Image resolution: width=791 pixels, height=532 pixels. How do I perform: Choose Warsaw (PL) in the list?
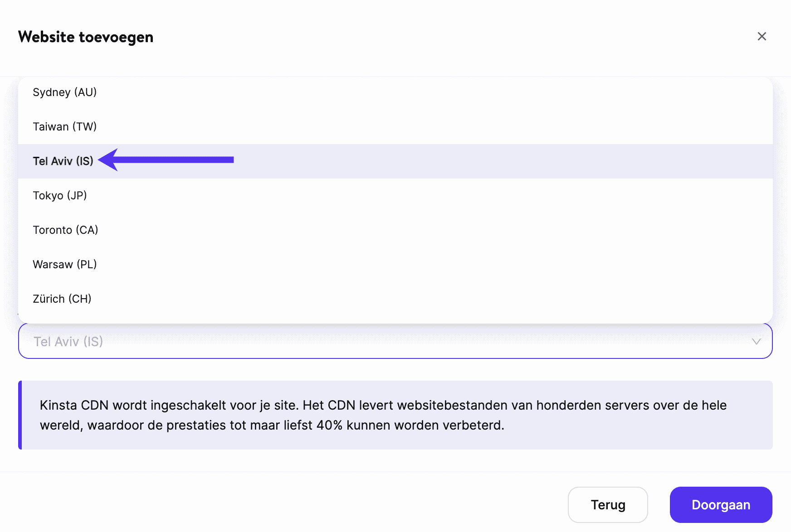click(65, 265)
